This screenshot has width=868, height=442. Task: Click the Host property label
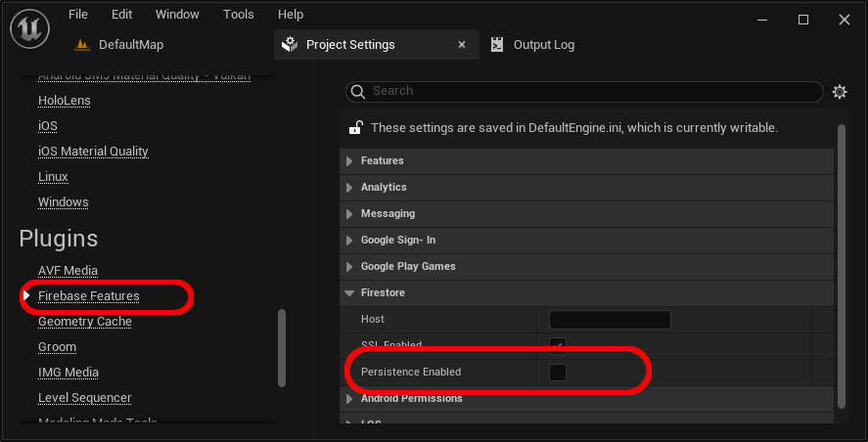pyautogui.click(x=373, y=320)
